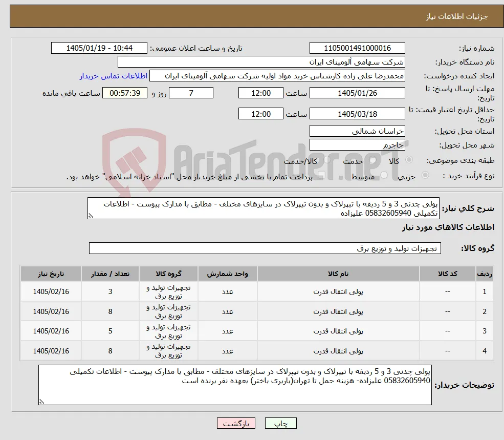Click the تعداد / مقدار column header
This screenshot has height=440, width=504.
click(110, 274)
